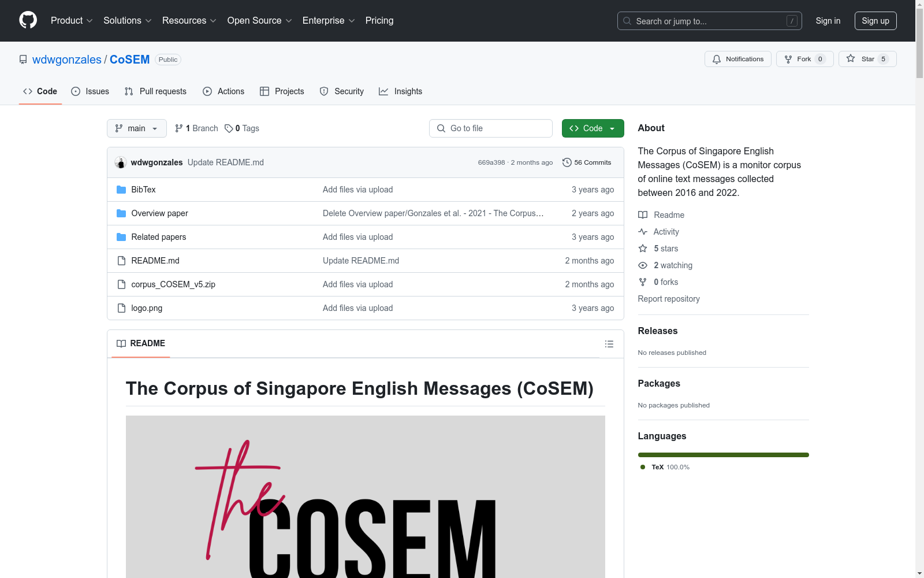Viewport: 924px width, 578px height.
Task: Click the star icon in Star button
Action: pos(851,58)
